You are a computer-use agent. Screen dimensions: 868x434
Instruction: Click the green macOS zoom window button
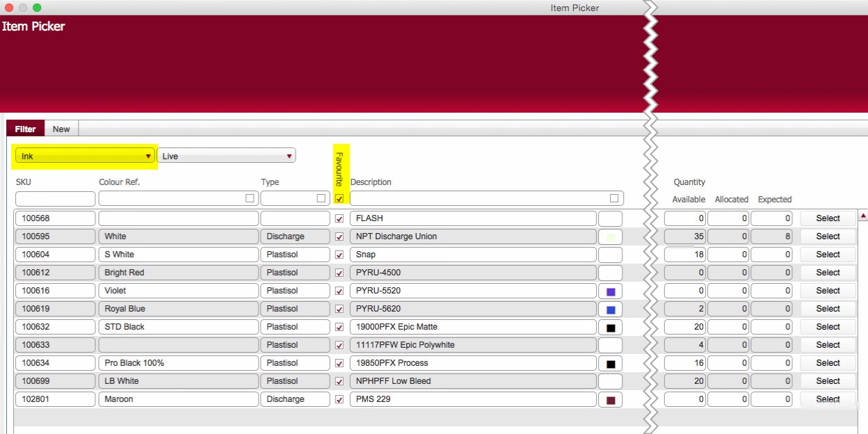37,8
